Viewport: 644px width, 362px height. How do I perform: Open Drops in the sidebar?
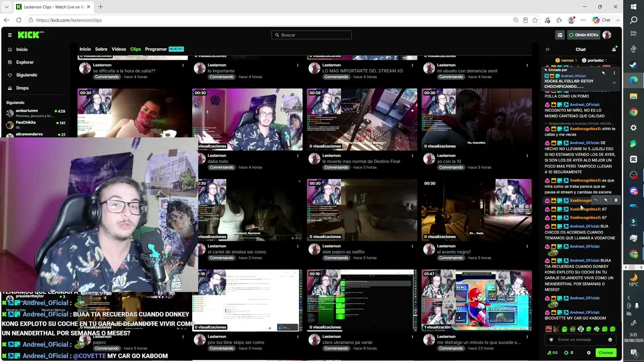click(22, 88)
